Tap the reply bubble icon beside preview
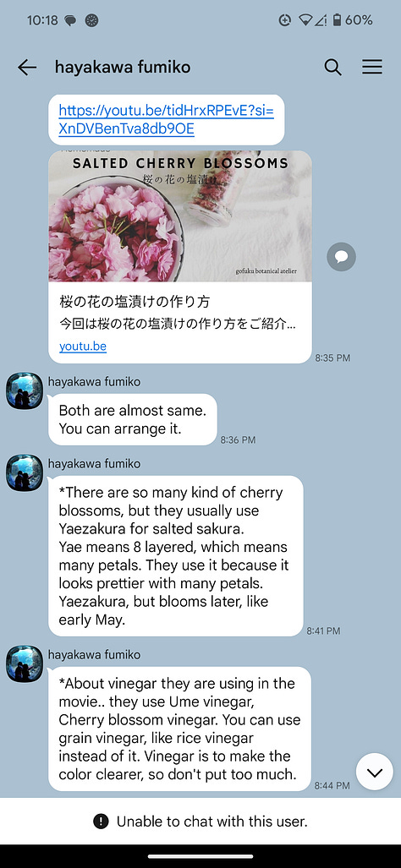 coord(341,257)
